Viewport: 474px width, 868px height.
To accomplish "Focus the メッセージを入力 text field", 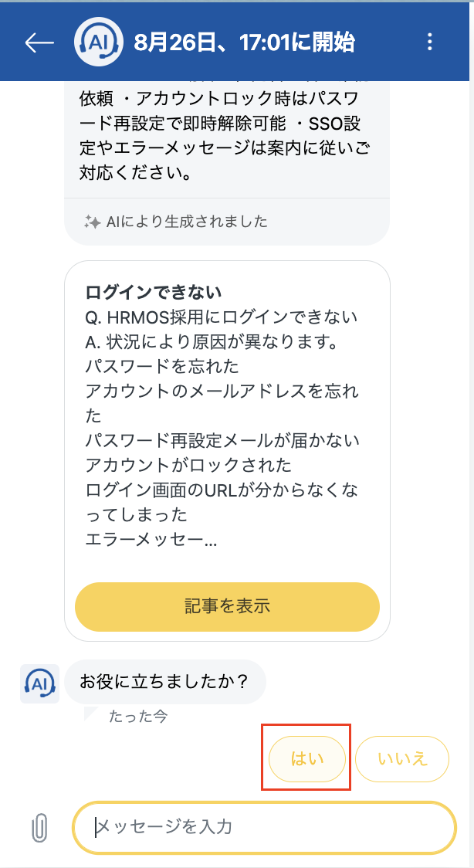I will [x=264, y=828].
